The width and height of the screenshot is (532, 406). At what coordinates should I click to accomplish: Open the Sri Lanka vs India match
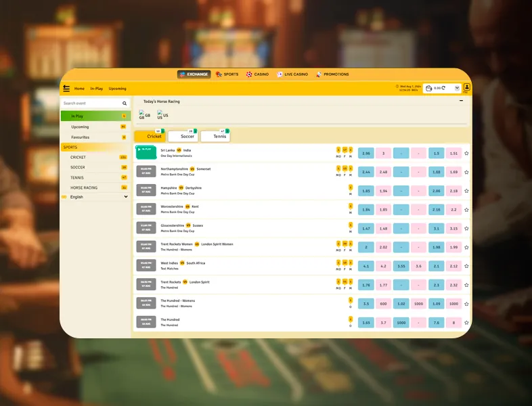pos(176,150)
